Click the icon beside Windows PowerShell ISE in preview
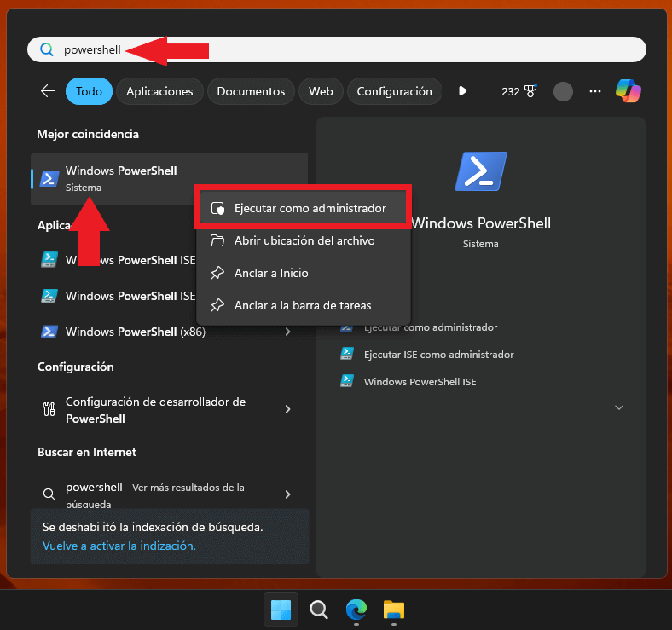Image resolution: width=672 pixels, height=630 pixels. 347,381
